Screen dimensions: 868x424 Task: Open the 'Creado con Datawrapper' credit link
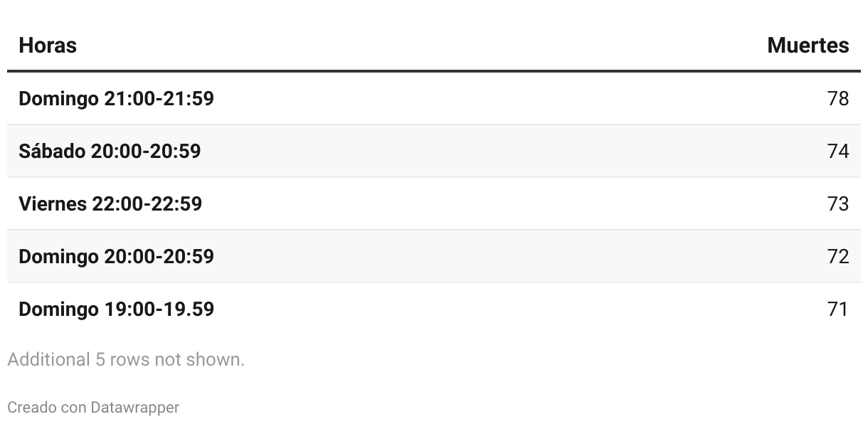[x=93, y=408]
